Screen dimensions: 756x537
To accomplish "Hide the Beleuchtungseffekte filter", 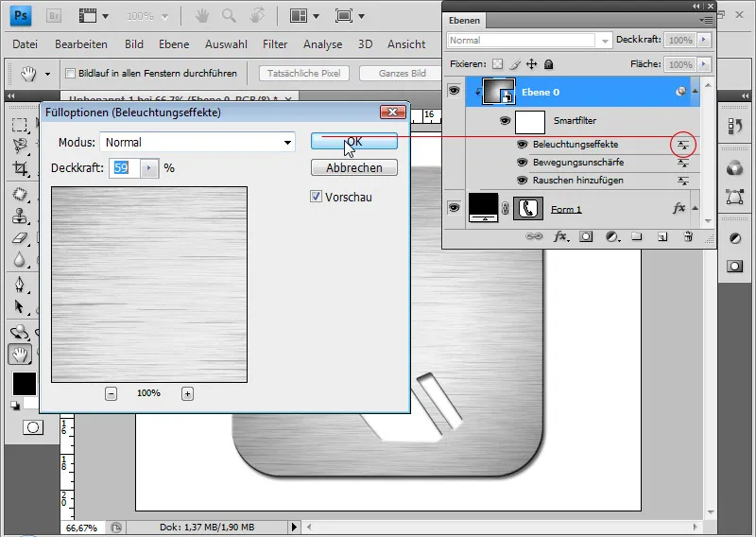I will coord(522,145).
